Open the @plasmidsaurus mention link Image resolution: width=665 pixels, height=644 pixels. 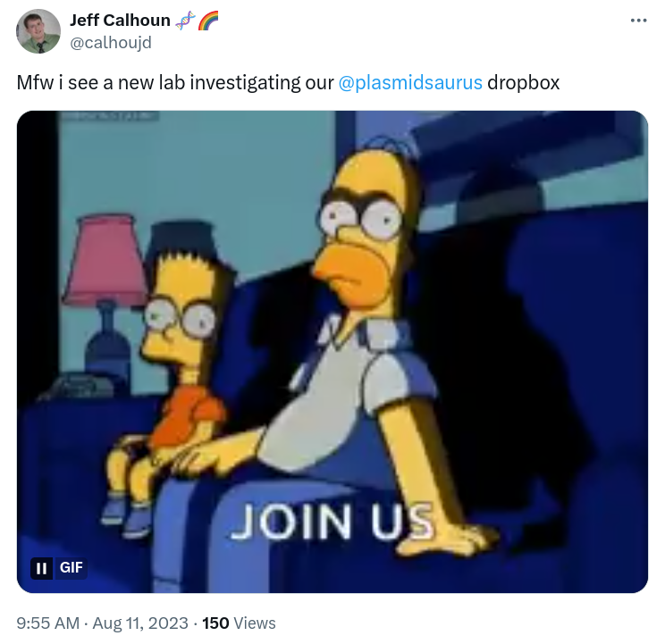point(410,82)
